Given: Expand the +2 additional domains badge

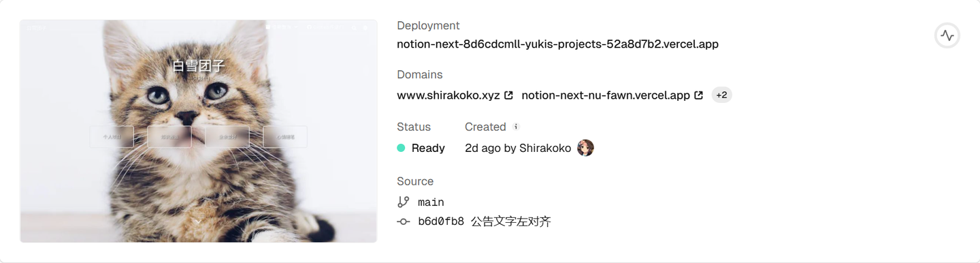Looking at the screenshot, I should point(721,95).
